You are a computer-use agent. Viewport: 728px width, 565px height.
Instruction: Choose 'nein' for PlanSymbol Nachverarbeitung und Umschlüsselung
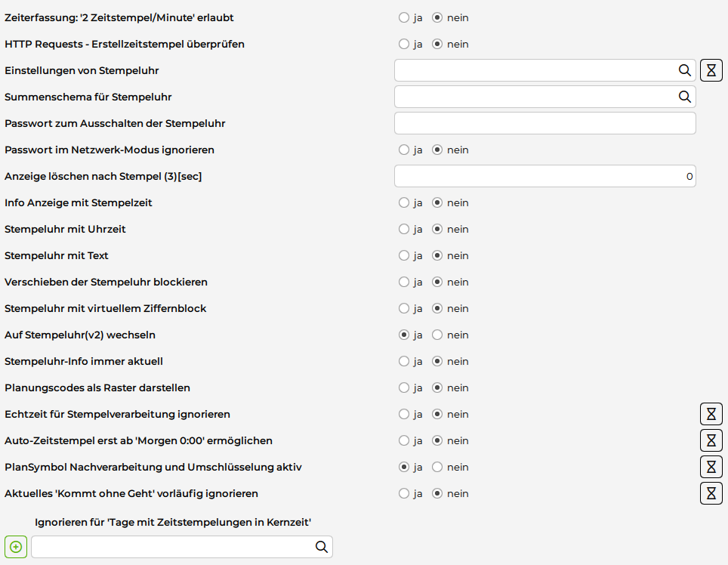pos(437,467)
